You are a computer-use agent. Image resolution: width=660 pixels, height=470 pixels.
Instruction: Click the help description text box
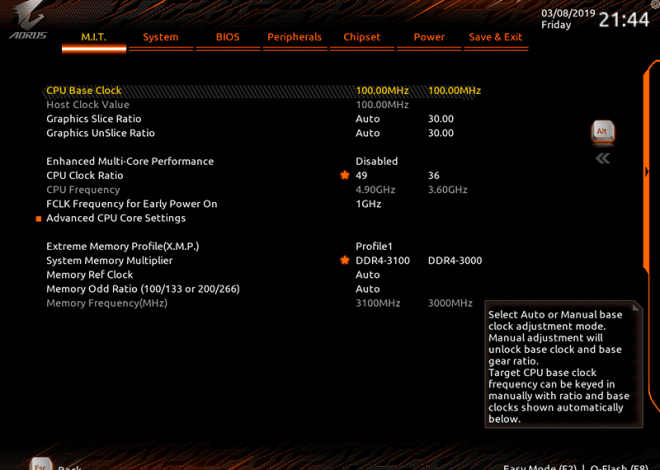tap(564, 364)
